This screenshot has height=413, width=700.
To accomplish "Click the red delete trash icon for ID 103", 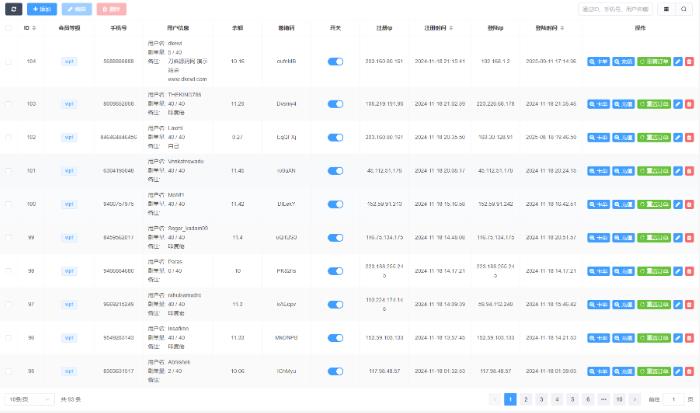I will tap(689, 103).
